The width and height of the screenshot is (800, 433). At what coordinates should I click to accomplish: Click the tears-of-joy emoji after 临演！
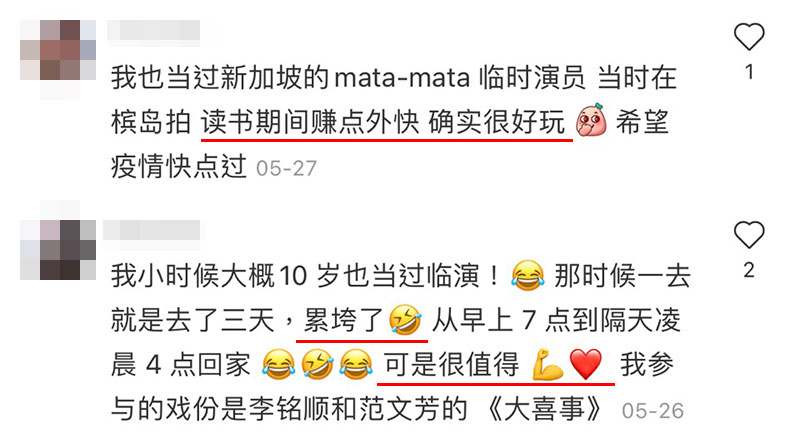tap(528, 276)
